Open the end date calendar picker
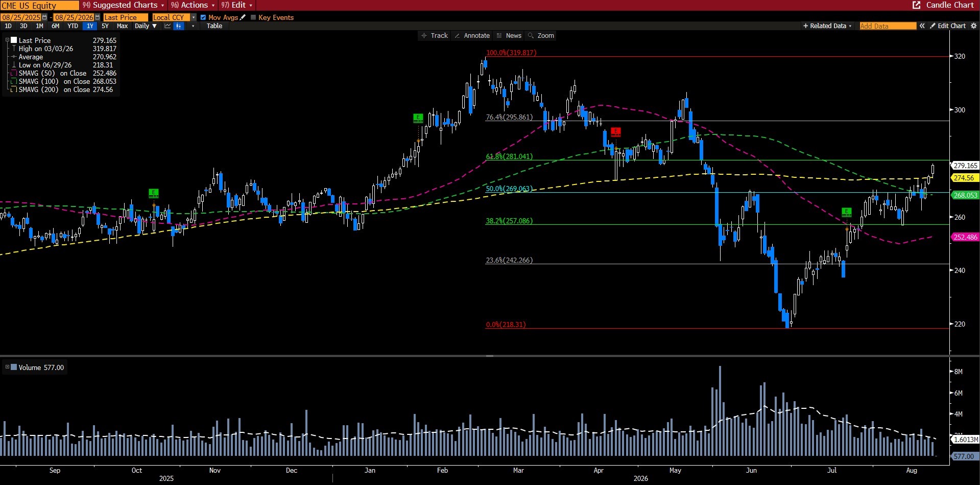This screenshot has width=980, height=485. pos(98,17)
